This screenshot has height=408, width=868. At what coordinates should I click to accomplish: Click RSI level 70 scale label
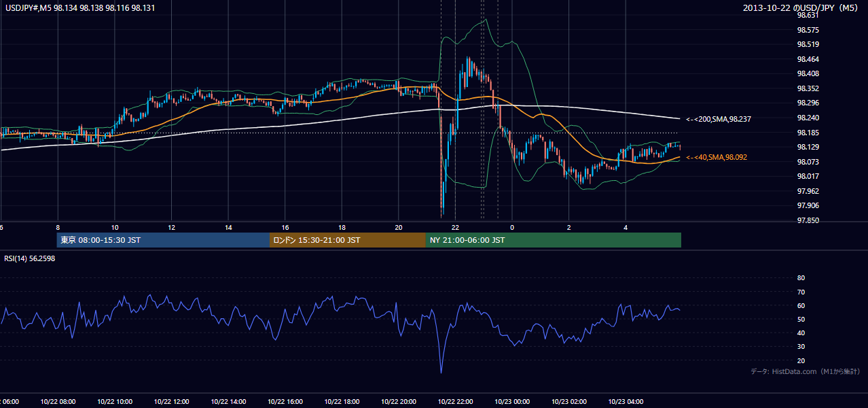point(801,292)
